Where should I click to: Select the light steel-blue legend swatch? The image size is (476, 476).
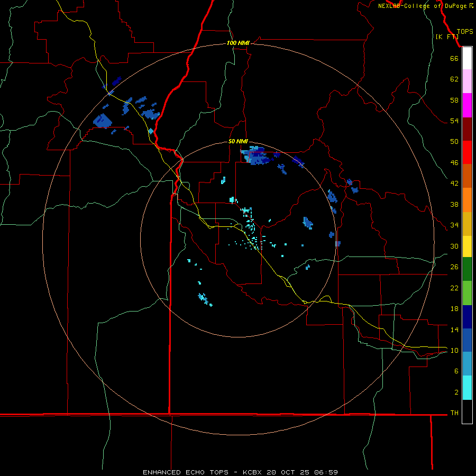467,364
